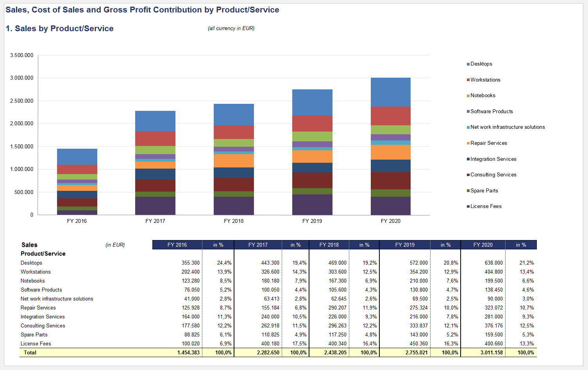Select the Workstations legend entry
The image size is (588, 370).
[485, 80]
